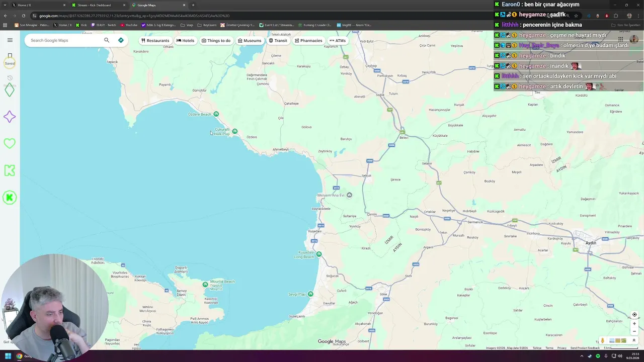The height and width of the screenshot is (362, 644).
Task: Open the TEASY - Twitch bookmark
Action: tap(104, 25)
